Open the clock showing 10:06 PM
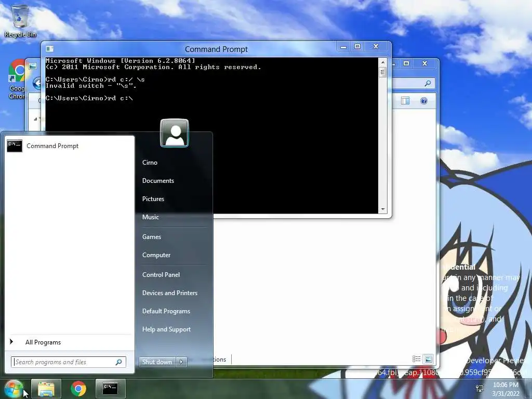The height and width of the screenshot is (399, 532). (506, 389)
